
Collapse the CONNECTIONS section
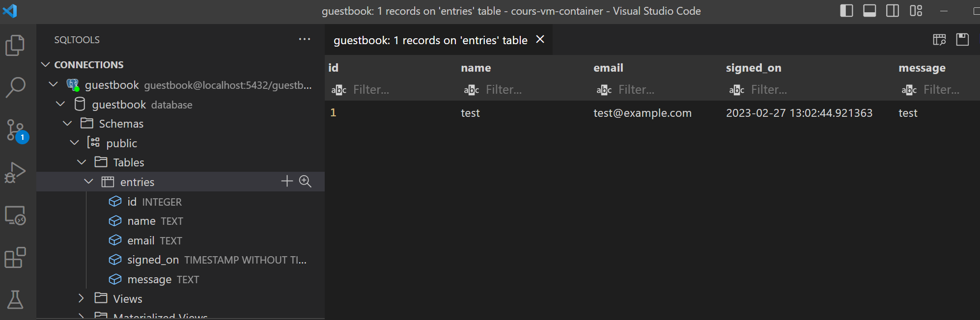(x=46, y=65)
